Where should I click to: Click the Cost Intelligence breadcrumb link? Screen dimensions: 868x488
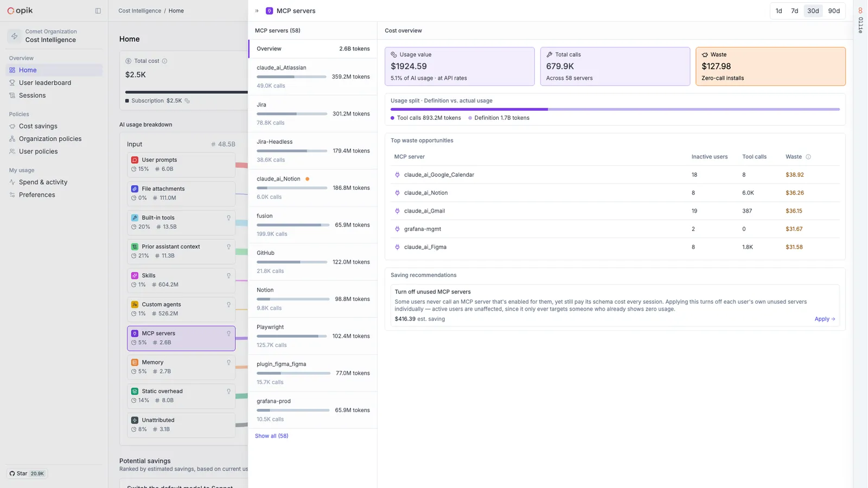click(x=140, y=11)
